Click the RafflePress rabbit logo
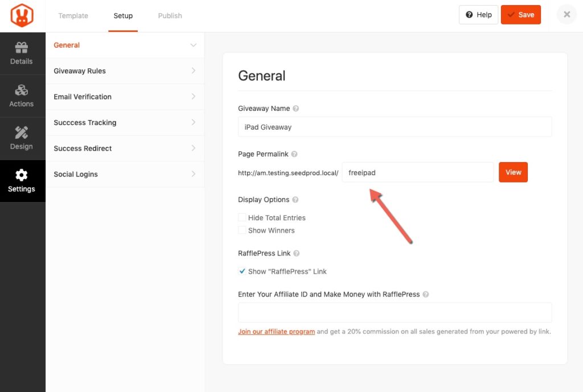The width and height of the screenshot is (583, 392). pos(22,15)
